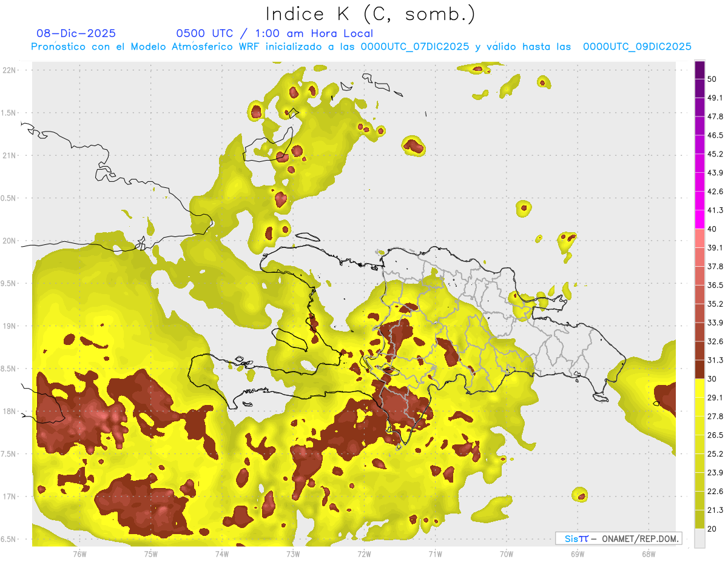Click the color scale value '46.5'
The width and height of the screenshot is (728, 562).
(x=715, y=135)
